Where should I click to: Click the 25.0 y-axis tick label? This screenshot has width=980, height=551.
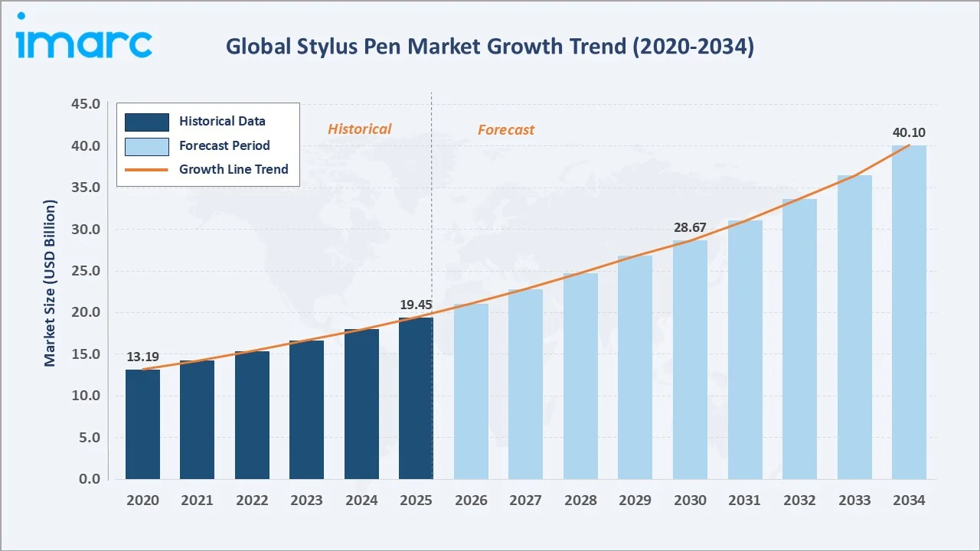point(86,271)
